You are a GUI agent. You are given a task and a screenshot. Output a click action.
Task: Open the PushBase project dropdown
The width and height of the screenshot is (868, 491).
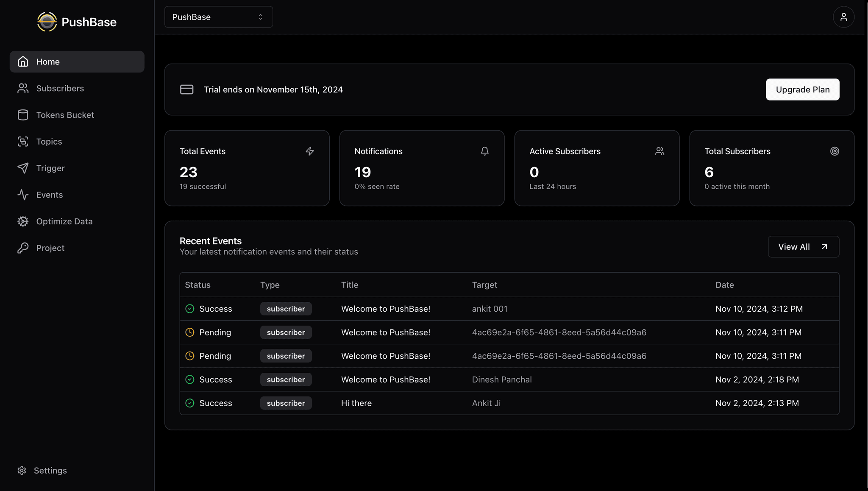coord(217,17)
